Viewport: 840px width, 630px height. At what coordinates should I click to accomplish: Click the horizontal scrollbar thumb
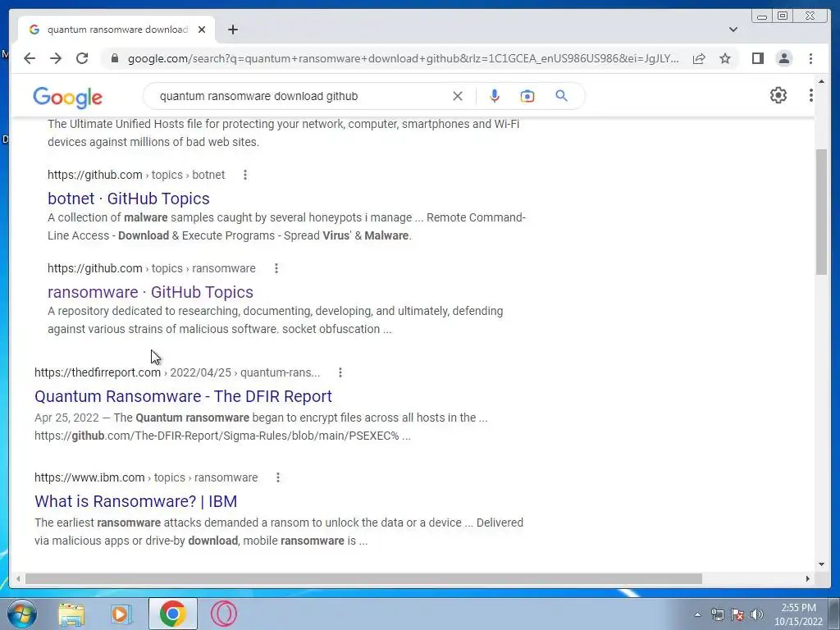pos(363,578)
